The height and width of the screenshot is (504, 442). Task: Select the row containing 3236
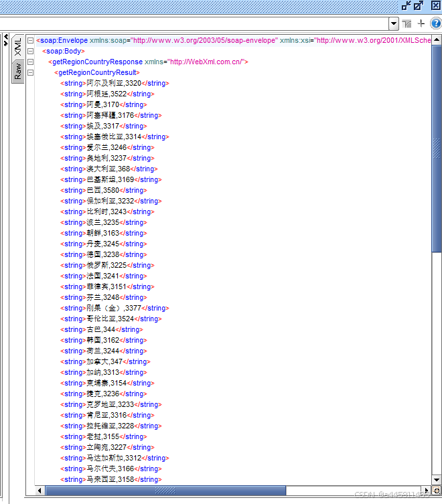(x=104, y=394)
